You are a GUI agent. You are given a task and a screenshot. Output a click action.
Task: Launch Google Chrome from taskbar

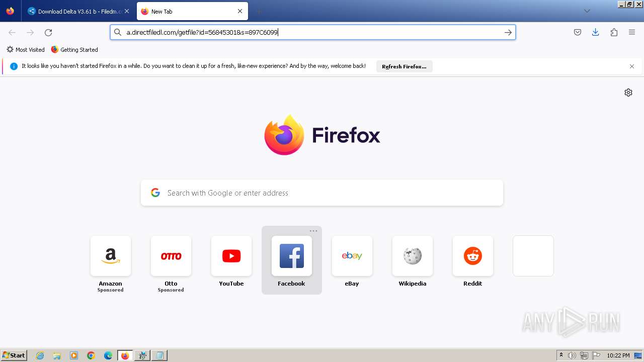[x=91, y=355]
